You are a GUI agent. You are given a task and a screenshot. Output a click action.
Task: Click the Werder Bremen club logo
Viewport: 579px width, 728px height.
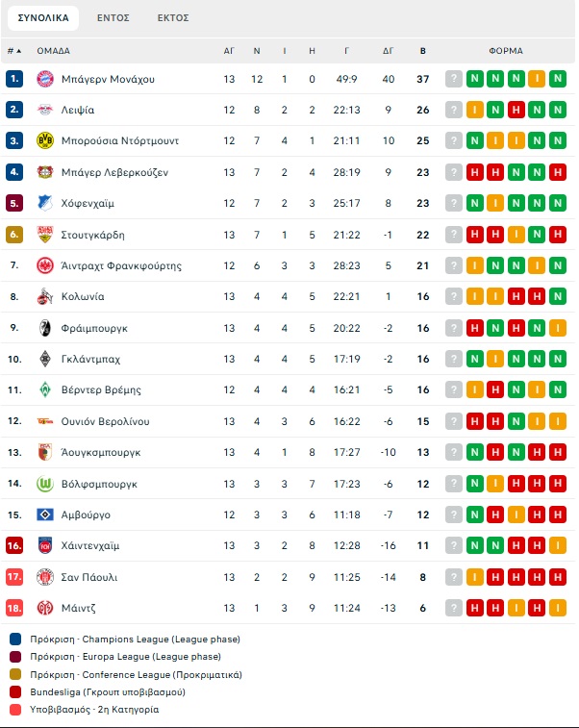[45, 389]
